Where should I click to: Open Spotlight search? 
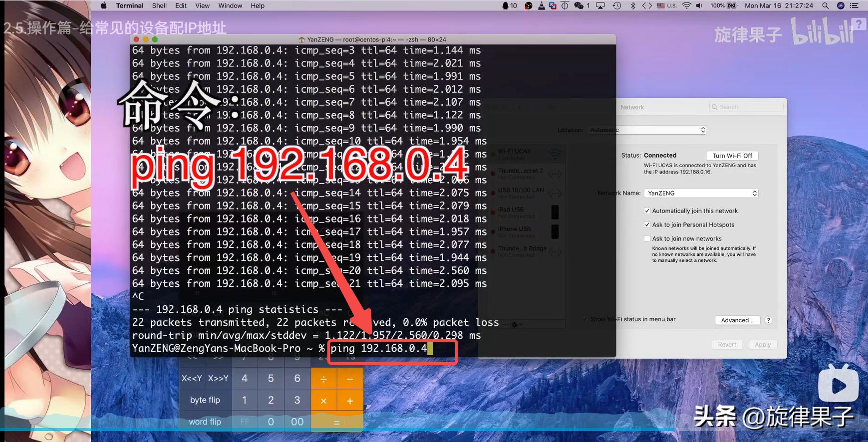[826, 5]
